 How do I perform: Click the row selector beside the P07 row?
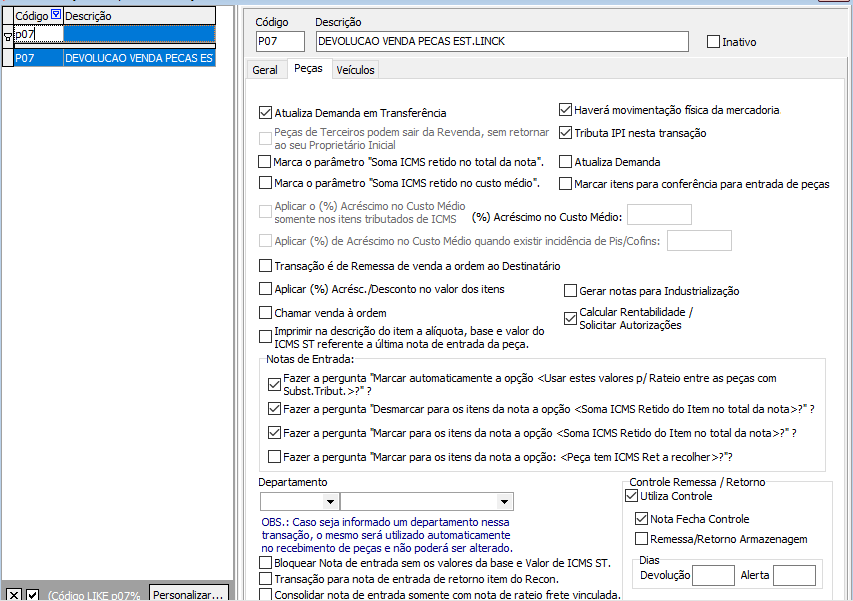tap(8, 58)
